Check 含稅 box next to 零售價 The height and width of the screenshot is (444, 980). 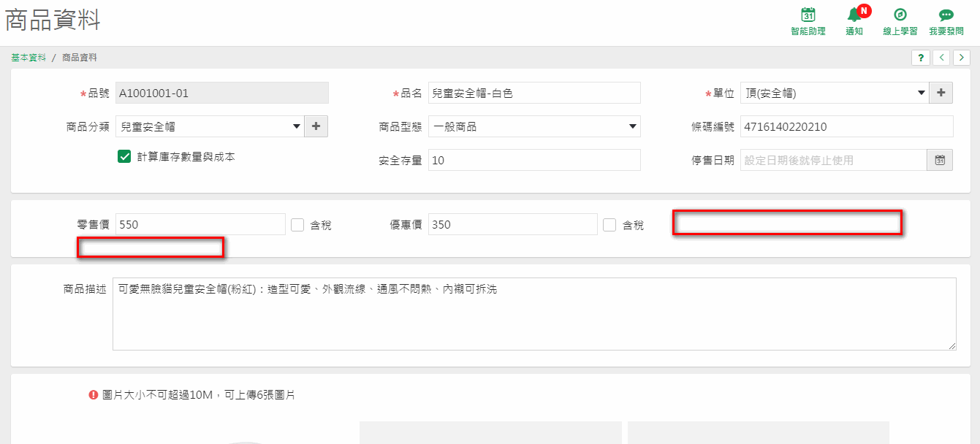[297, 225]
